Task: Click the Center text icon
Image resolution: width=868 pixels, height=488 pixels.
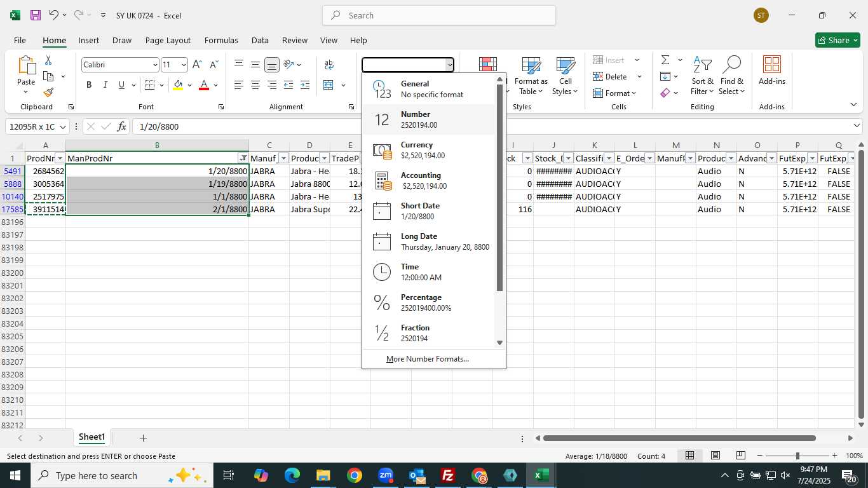Action: coord(255,85)
